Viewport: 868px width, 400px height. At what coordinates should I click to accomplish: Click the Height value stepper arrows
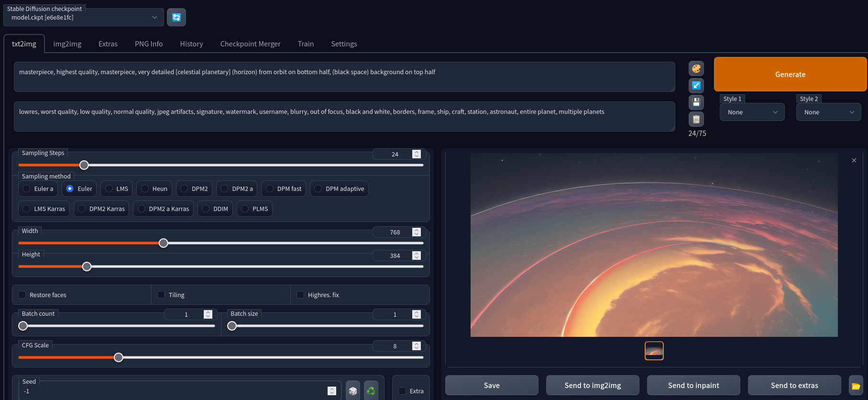click(417, 256)
